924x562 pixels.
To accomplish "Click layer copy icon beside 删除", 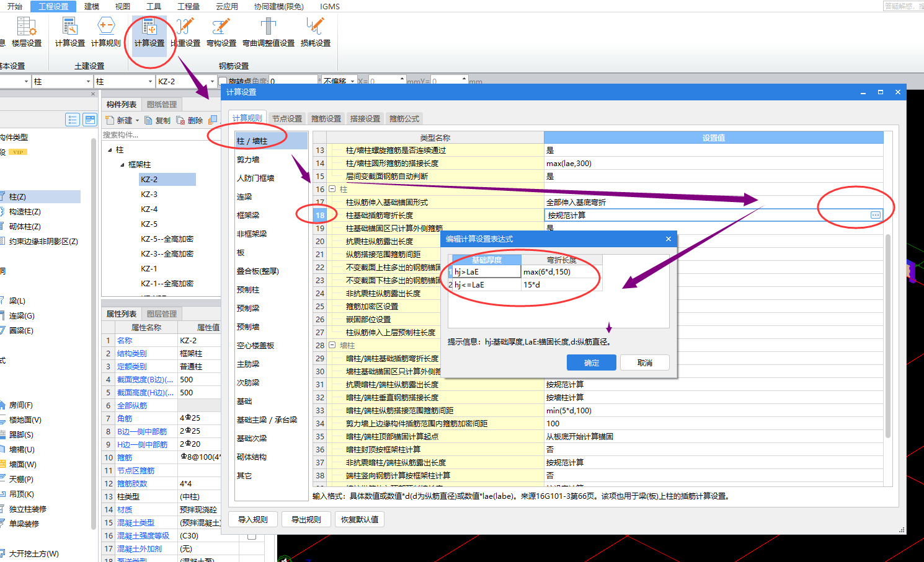I will pos(213,120).
